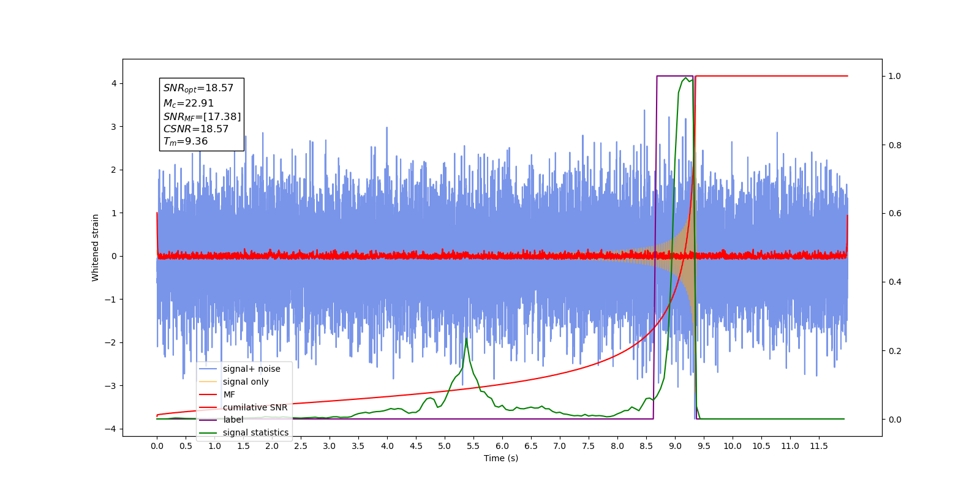
Task: Click the x-axis tick label 7.0
Action: click(560, 446)
